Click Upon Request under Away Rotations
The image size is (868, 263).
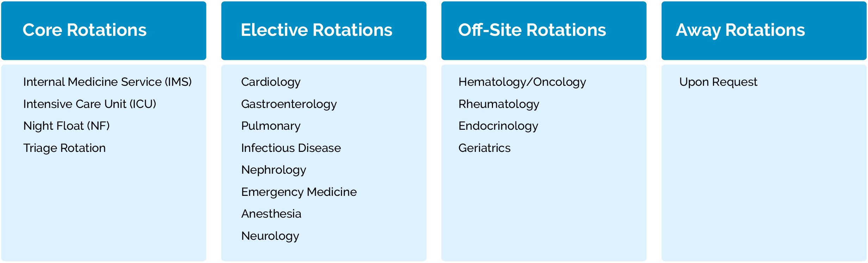tap(718, 82)
